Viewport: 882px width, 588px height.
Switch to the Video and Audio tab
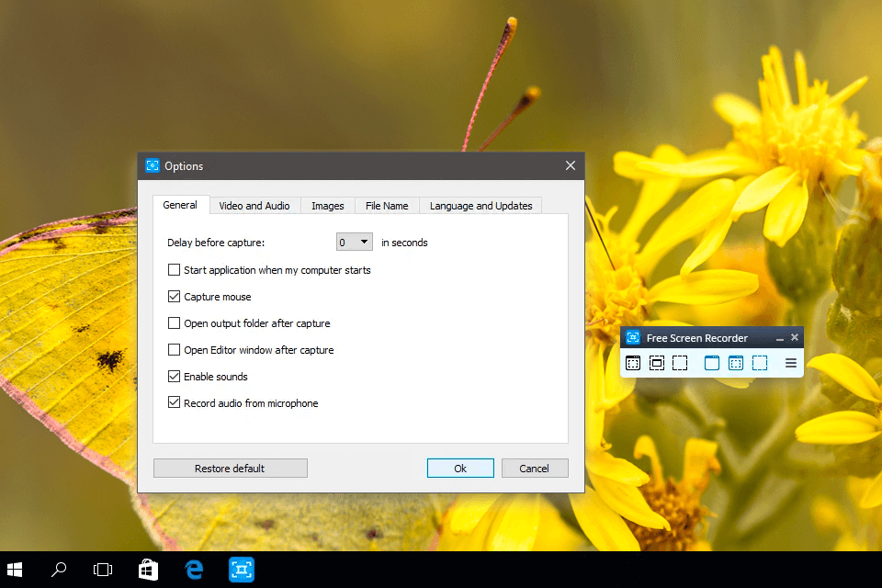254,206
